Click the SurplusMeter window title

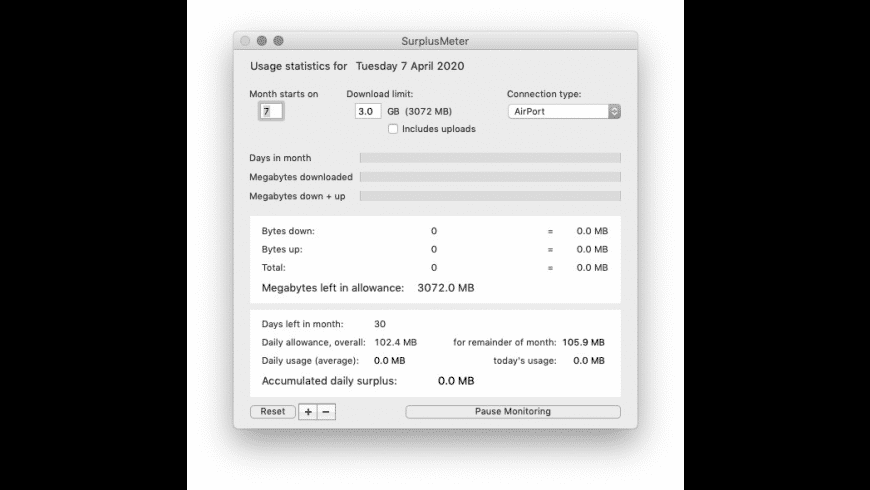coord(435,41)
